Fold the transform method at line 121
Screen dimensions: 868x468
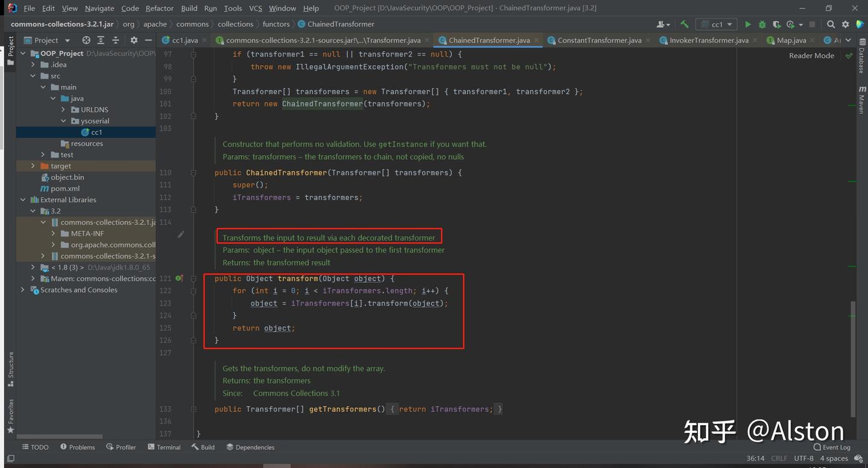coord(193,279)
